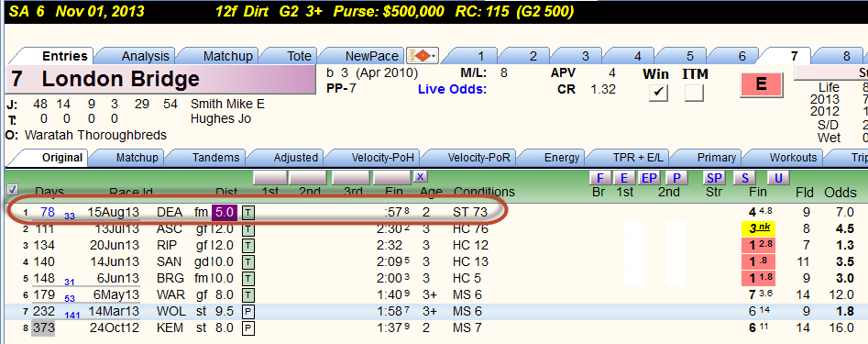The image size is (868, 344).
Task: Click the London Bridge horse name banner
Action: (160, 79)
